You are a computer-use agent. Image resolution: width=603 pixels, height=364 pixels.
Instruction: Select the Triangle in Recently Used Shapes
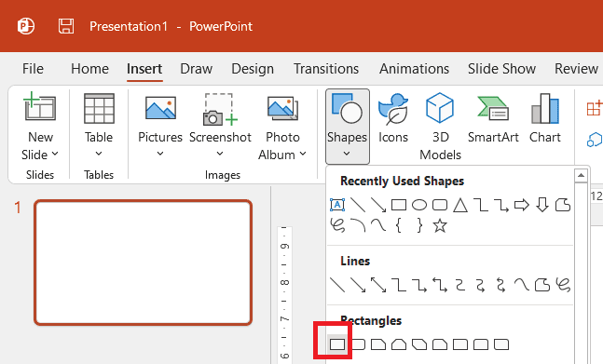pyautogui.click(x=460, y=205)
